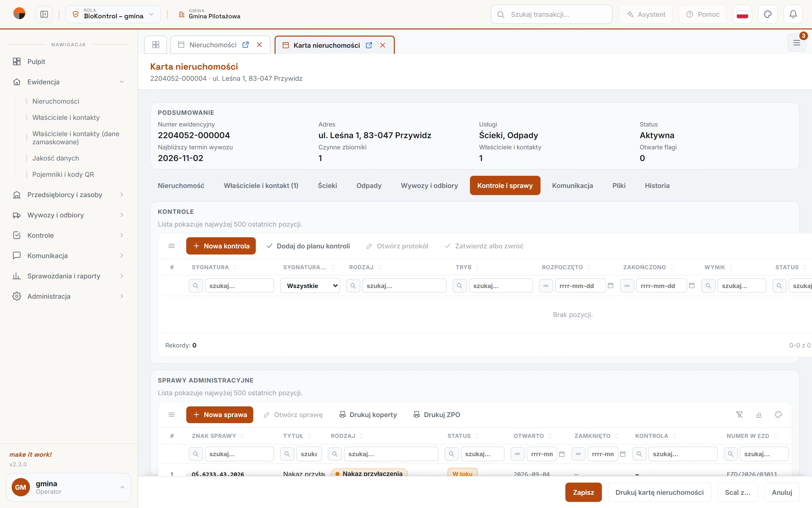Save with the Zapisz button
Screen dimensions: 812x508
pos(583,492)
